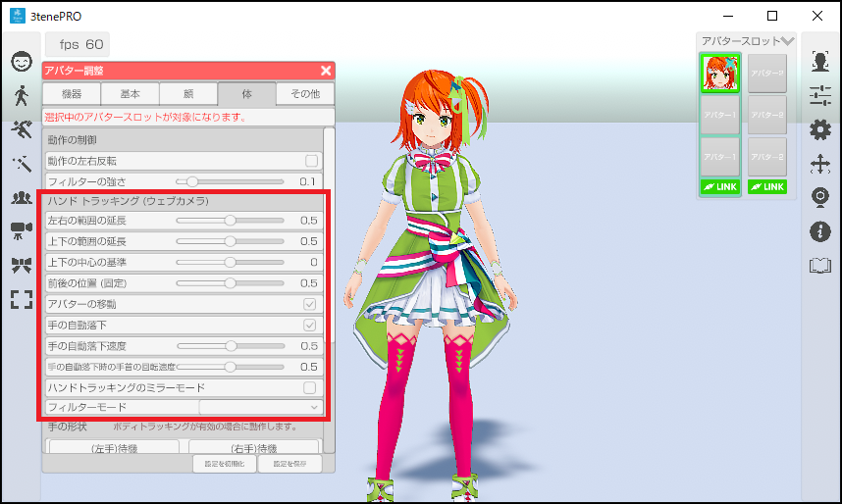Select the middle-left empty アバター1 slot

720,115
